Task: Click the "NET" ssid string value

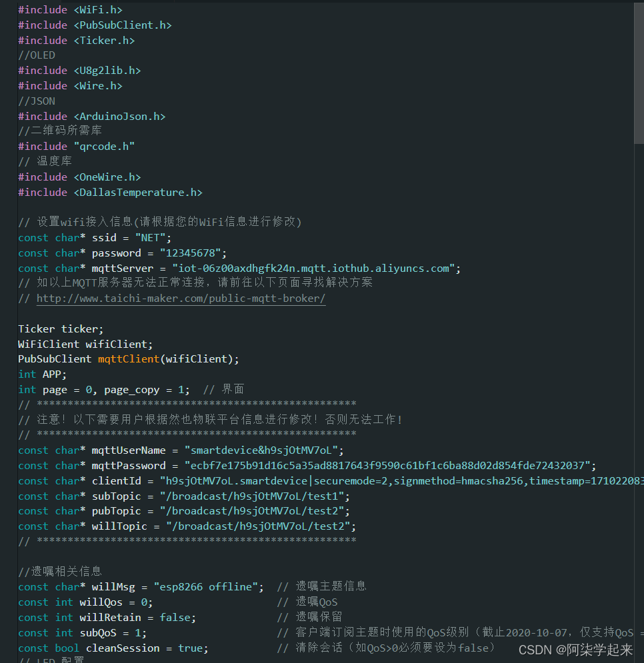Action: [x=153, y=238]
